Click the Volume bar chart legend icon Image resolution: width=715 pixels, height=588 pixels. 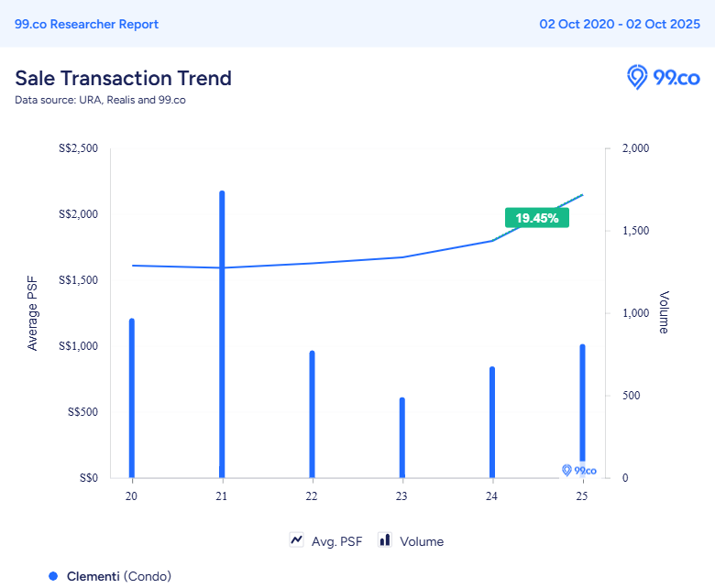pyautogui.click(x=385, y=540)
